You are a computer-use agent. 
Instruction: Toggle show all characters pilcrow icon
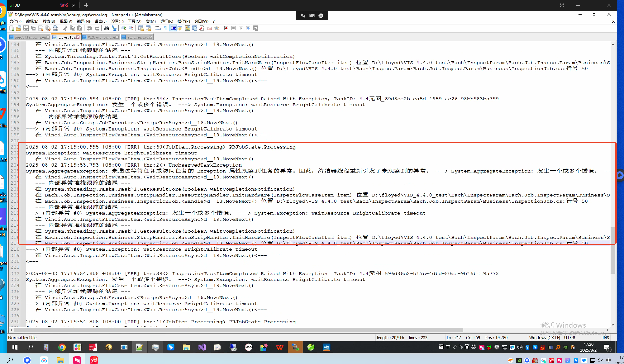[x=165, y=28]
